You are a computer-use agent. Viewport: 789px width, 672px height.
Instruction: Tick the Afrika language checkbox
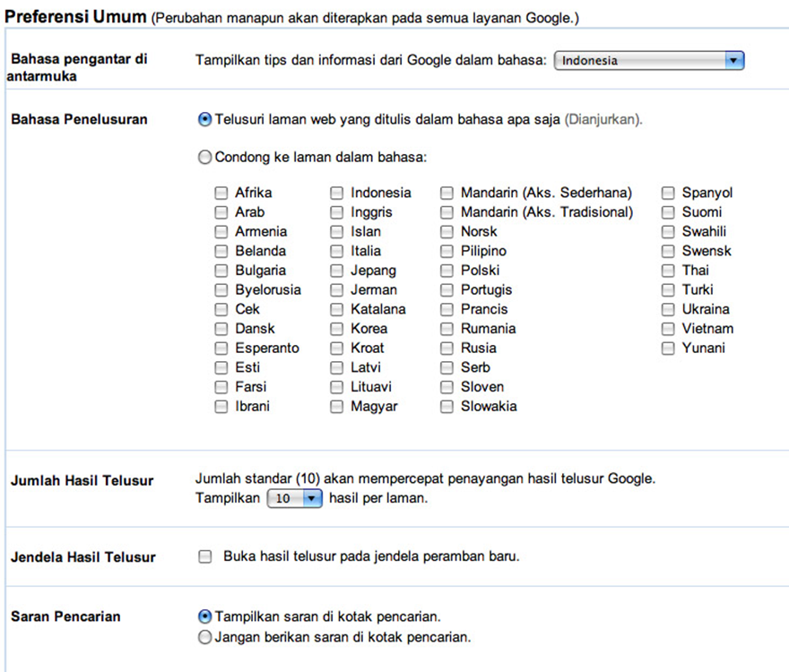(221, 194)
